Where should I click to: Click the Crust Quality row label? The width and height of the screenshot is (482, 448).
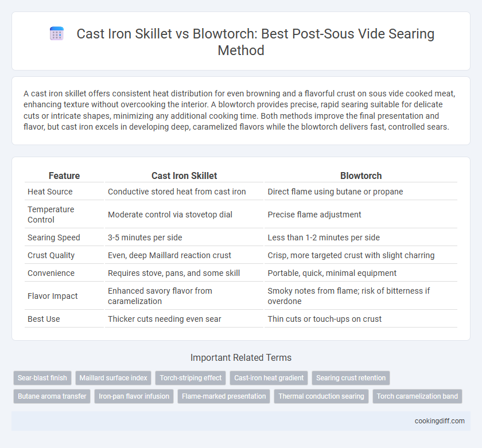[51, 255]
